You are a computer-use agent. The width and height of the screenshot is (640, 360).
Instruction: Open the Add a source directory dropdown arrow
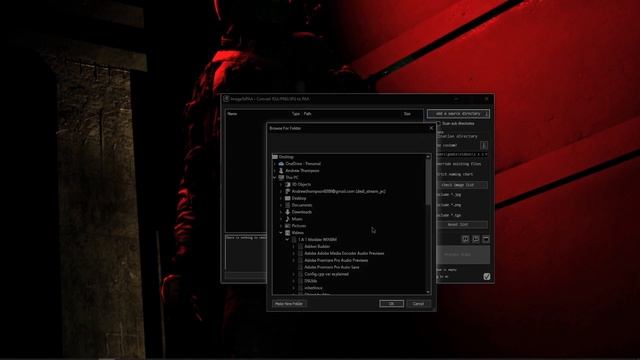487,114
